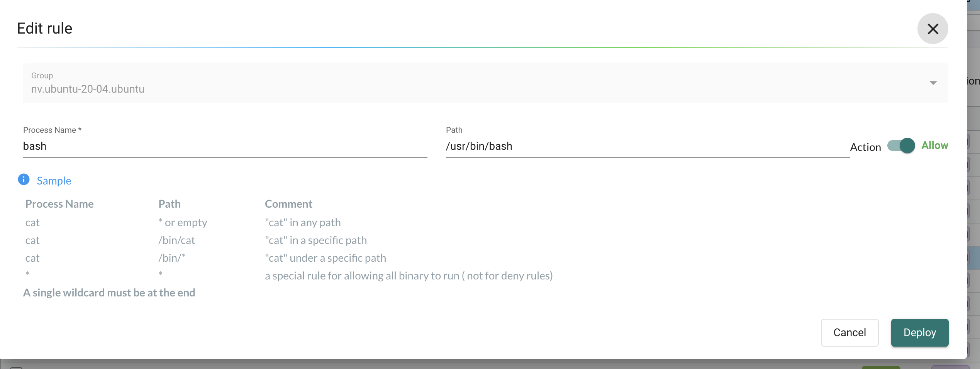Viewport: 980px width, 369px height.
Task: Click the blue info icon beside Sample
Action: (24, 179)
